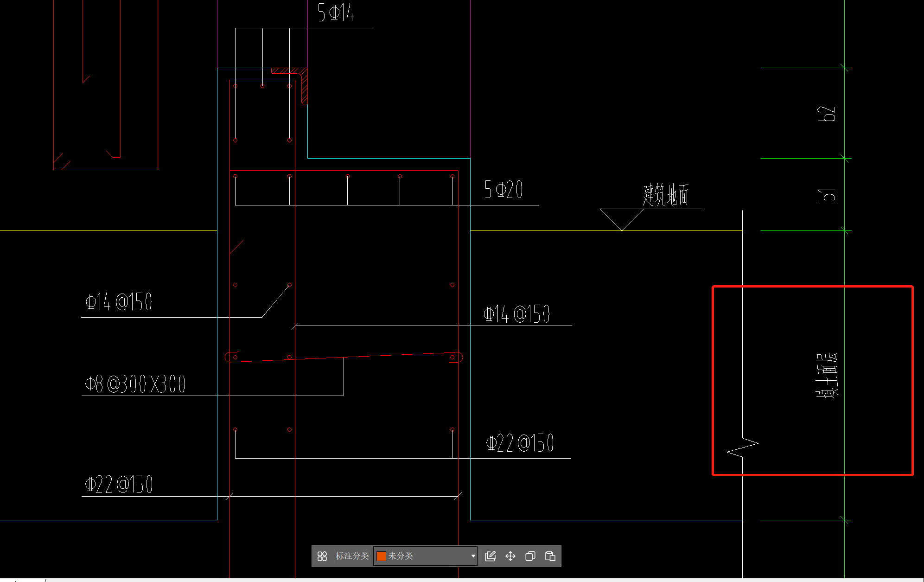Click the orange color swatch beside 未分类
The height and width of the screenshot is (582, 924).
(x=381, y=556)
